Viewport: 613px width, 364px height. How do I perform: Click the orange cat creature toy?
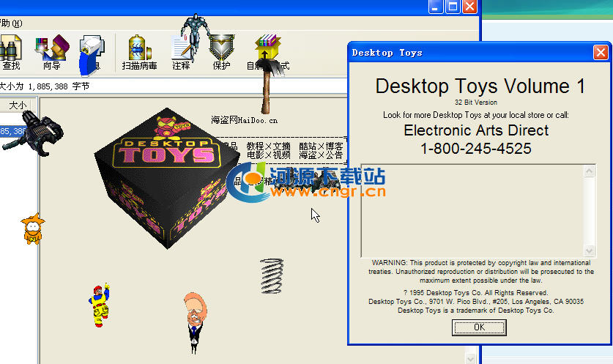point(33,229)
